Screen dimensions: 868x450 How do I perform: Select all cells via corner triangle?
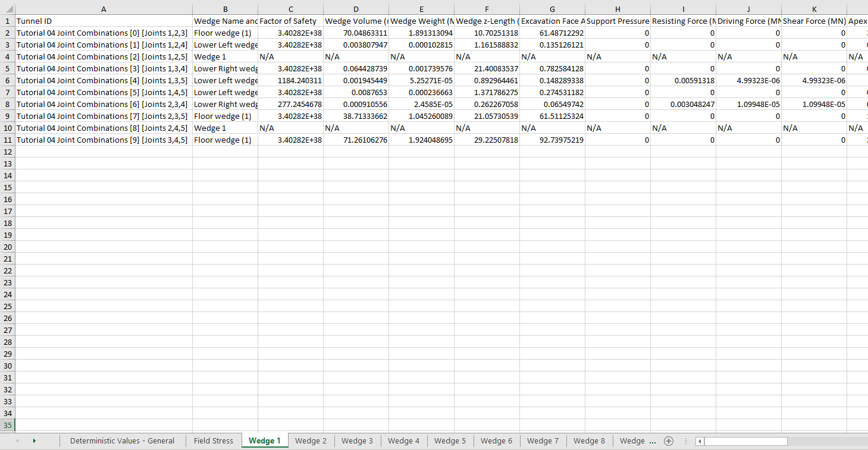7,9
